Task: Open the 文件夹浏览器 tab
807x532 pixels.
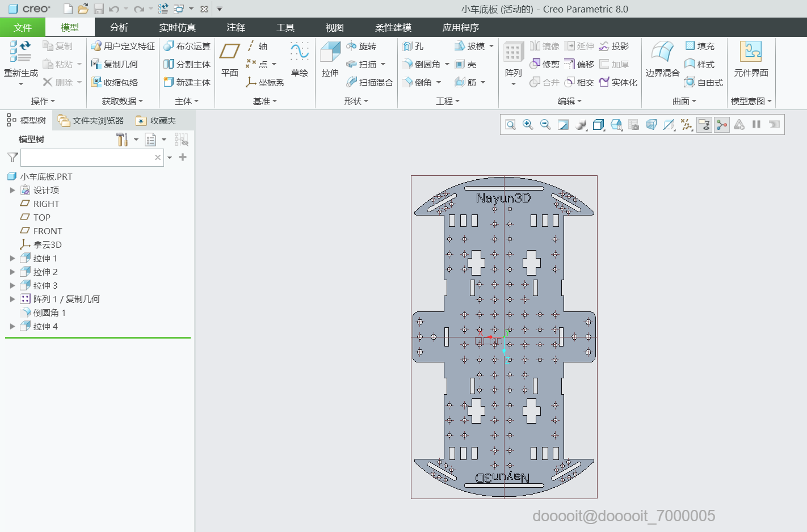Action: [91, 121]
